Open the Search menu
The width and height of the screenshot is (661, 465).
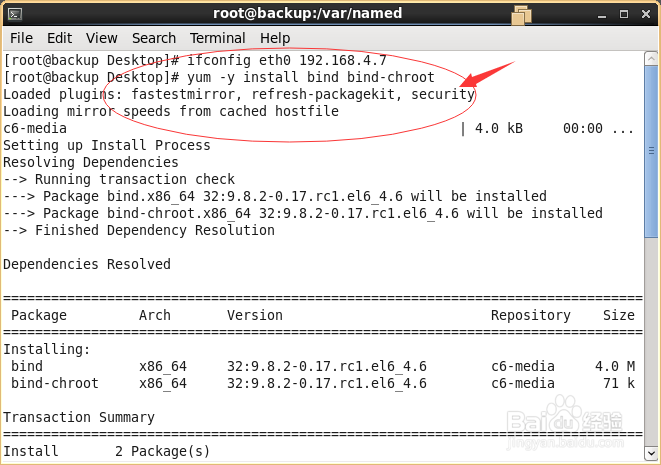click(x=153, y=38)
